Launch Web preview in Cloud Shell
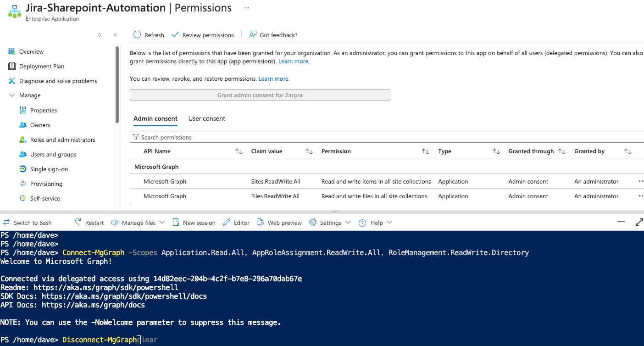This screenshot has width=644, height=346. tap(279, 223)
